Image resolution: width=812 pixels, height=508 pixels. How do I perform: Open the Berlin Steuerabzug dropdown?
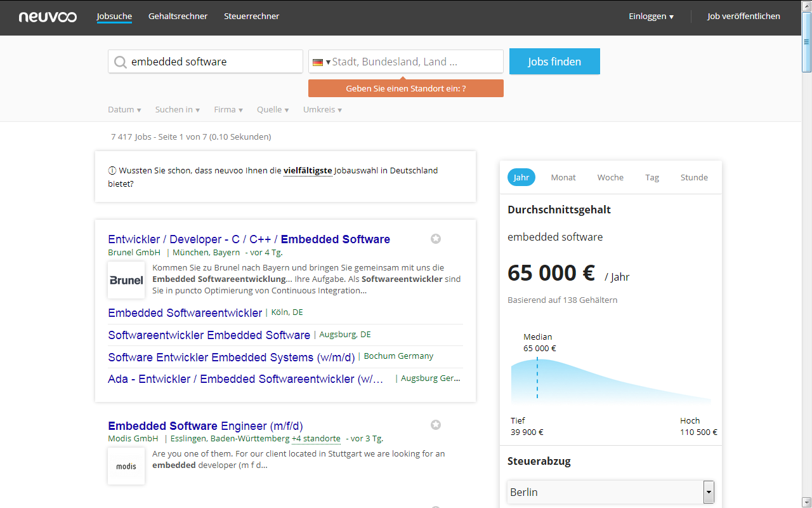(x=611, y=492)
